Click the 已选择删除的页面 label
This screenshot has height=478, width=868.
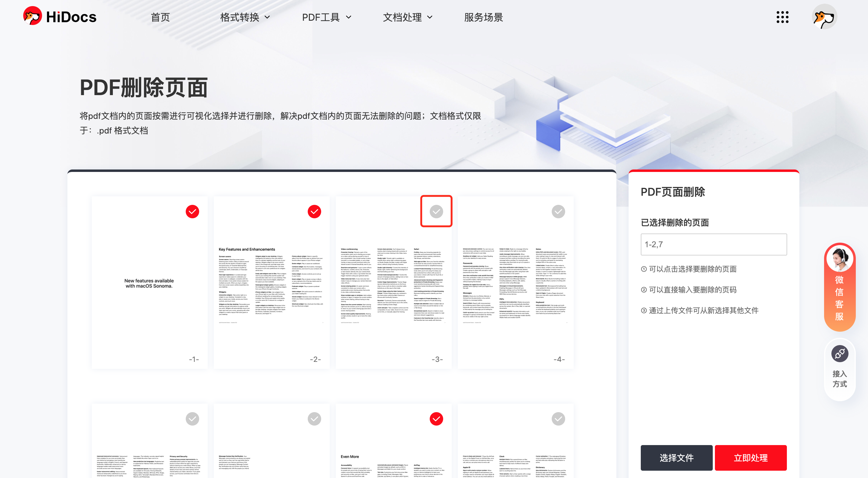pyautogui.click(x=675, y=222)
